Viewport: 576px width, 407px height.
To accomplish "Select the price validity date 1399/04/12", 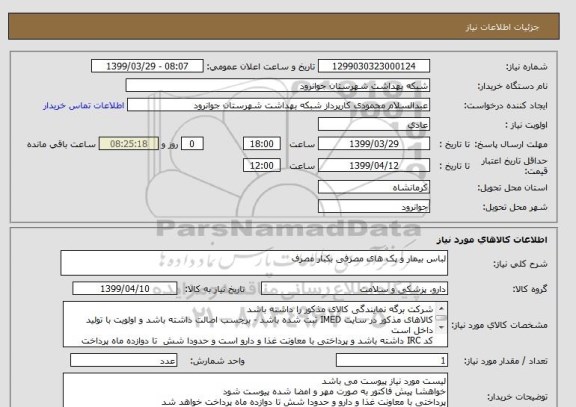I will (x=374, y=165).
